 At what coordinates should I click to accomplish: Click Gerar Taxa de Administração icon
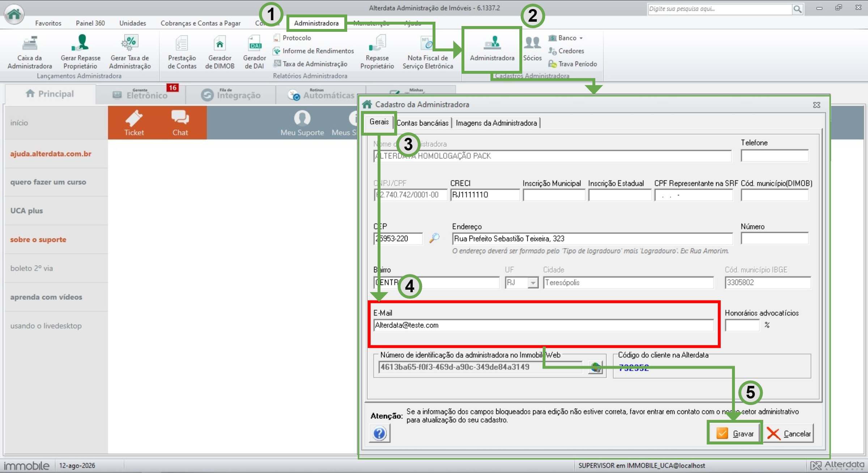[x=130, y=52]
